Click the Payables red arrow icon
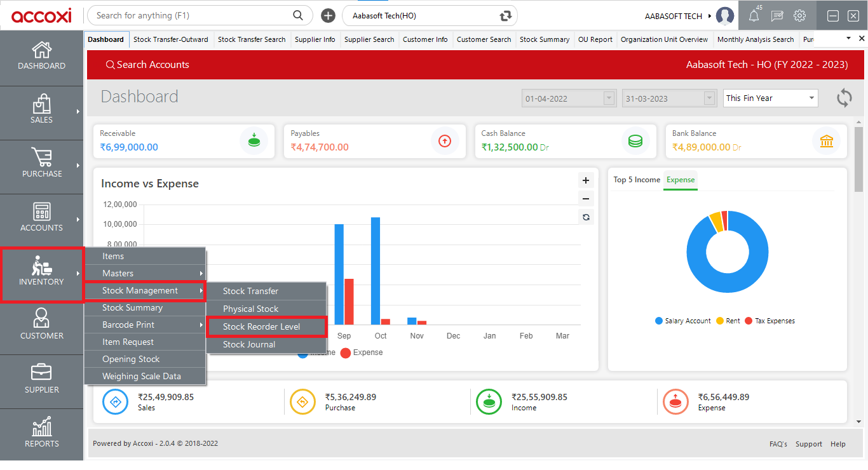The image size is (868, 470). [x=445, y=141]
